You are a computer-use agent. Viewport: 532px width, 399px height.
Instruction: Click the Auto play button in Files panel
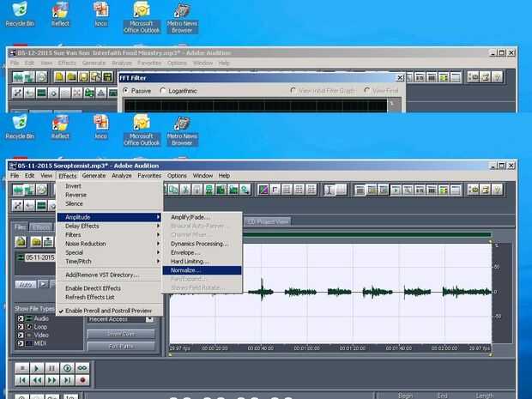(26, 285)
